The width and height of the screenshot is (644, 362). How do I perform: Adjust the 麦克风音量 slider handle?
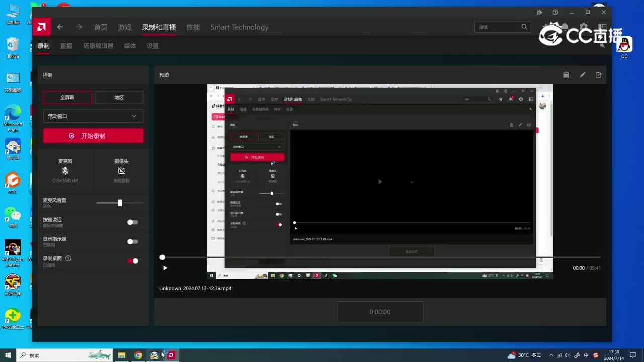pyautogui.click(x=120, y=203)
